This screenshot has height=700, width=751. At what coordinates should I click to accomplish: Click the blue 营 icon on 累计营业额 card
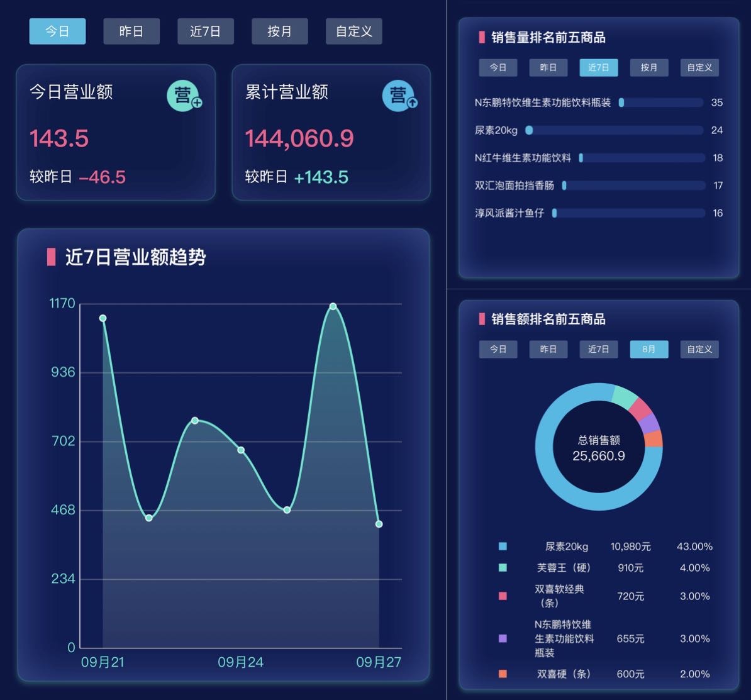click(399, 95)
